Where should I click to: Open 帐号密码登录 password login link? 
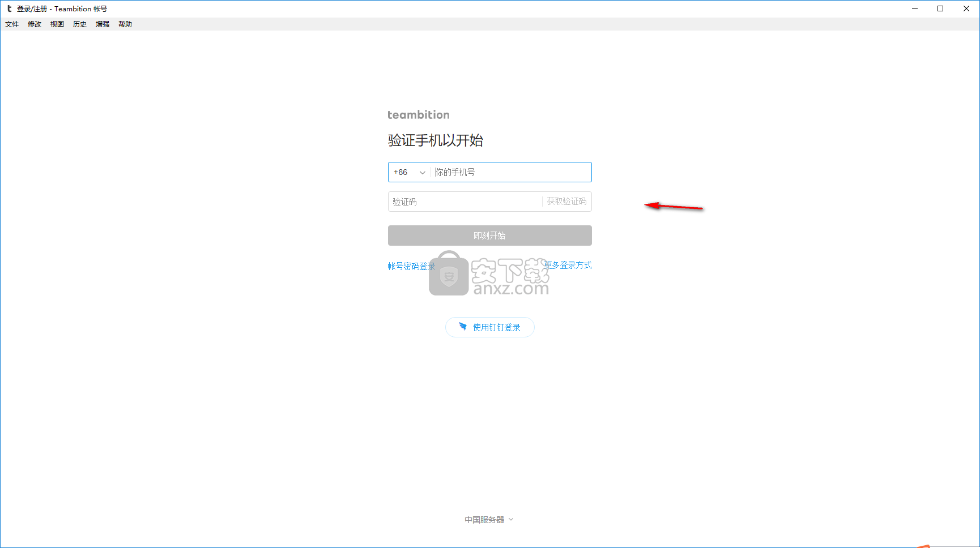coord(411,266)
